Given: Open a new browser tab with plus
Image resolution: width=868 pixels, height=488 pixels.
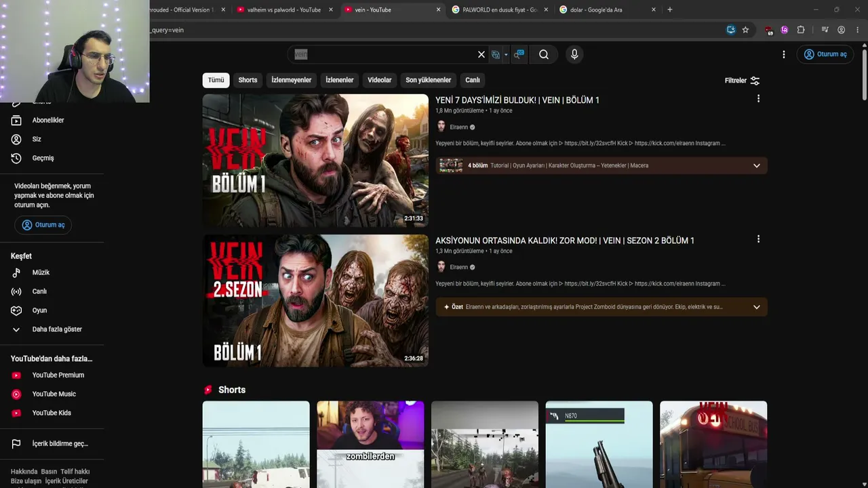Looking at the screenshot, I should 670,9.
